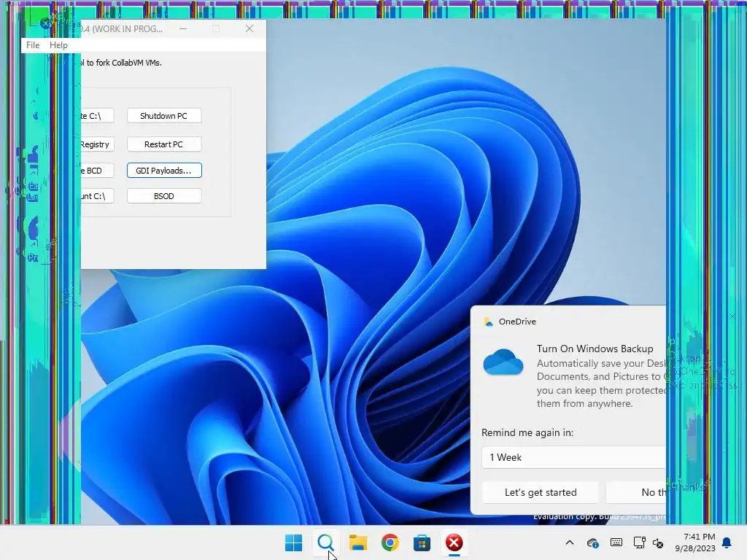Click the muted volume tray icon

658,542
